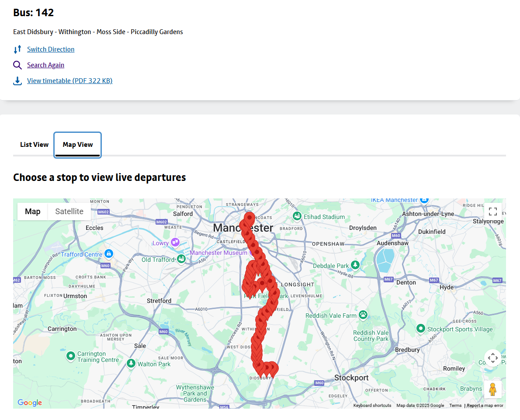Click the Reddish Vale Country Park label

coord(371,336)
